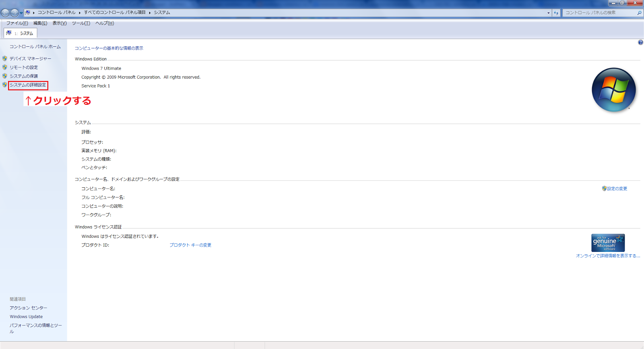Open システムの保護 link
This screenshot has height=349, width=644.
click(x=24, y=76)
